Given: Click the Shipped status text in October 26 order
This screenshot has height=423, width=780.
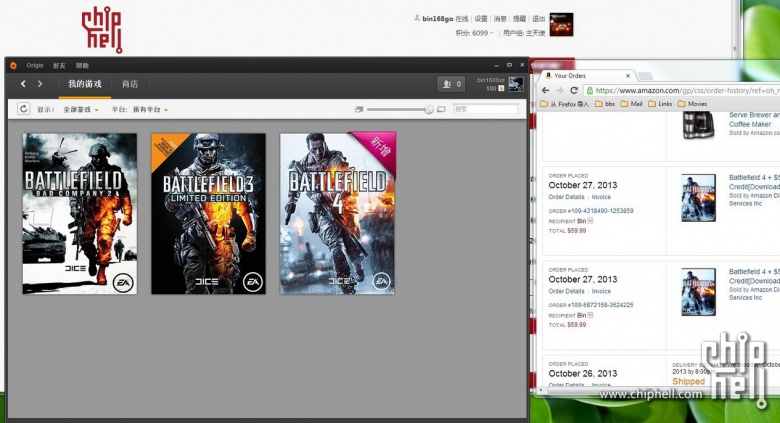Looking at the screenshot, I should [x=688, y=382].
